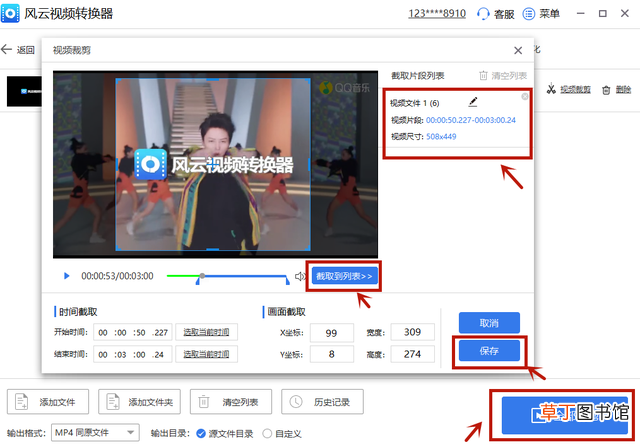
Task: Click the 视频裁剪 link in file row
Action: 575,89
